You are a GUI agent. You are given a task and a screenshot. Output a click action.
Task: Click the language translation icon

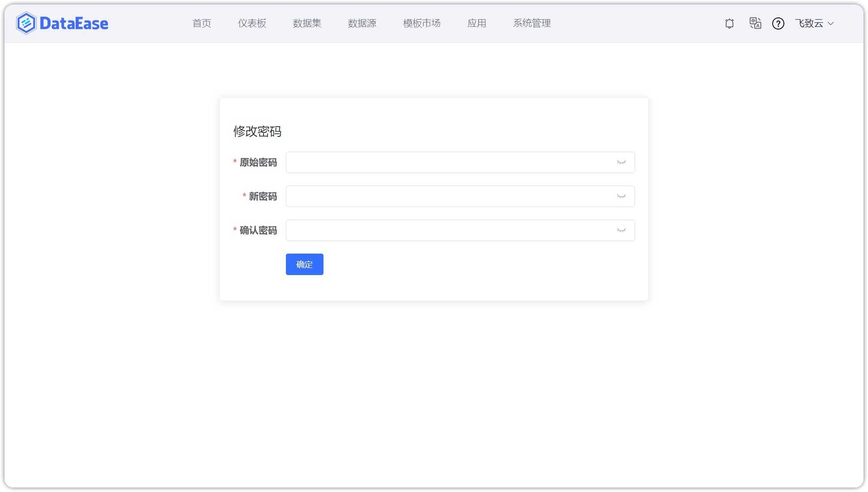coord(755,23)
